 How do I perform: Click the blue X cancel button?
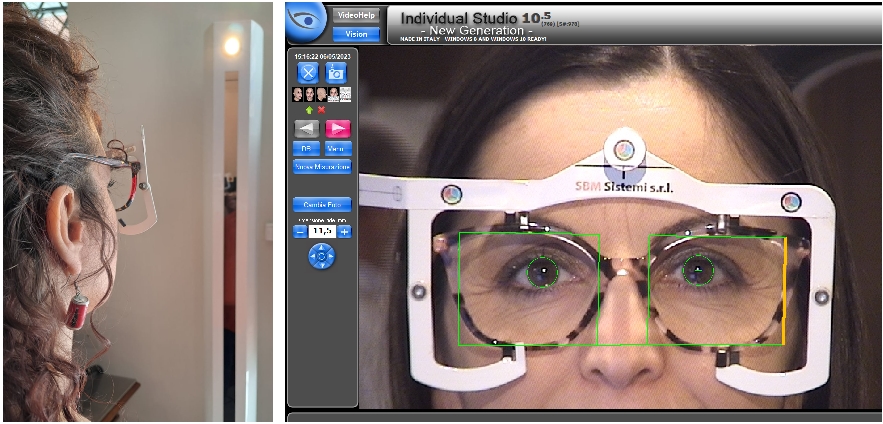click(x=308, y=73)
